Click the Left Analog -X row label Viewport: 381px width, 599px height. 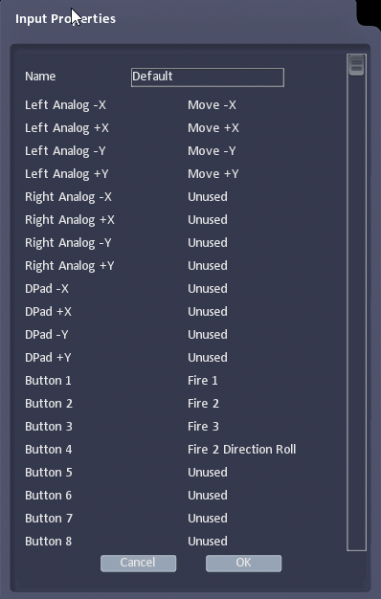[x=65, y=105]
